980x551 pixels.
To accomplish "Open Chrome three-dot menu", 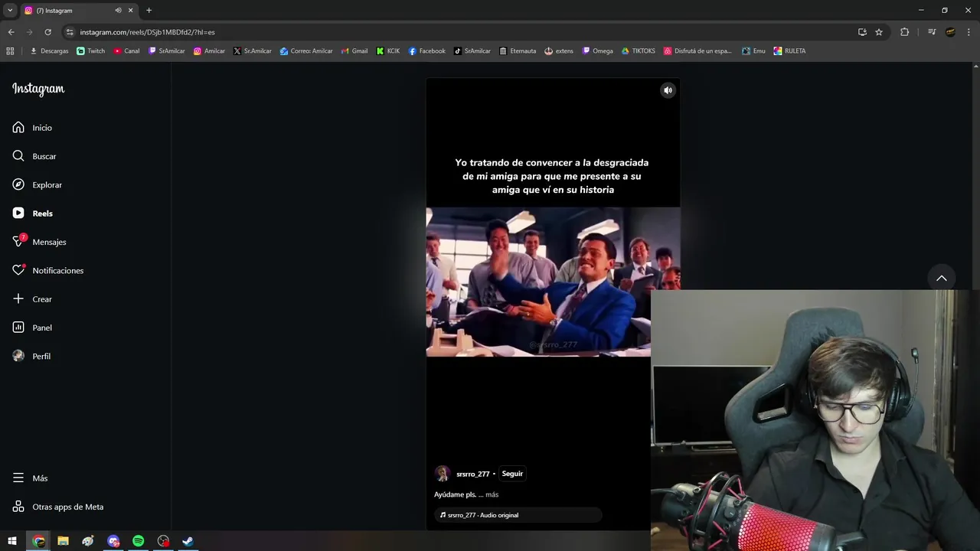I will pyautogui.click(x=968, y=32).
